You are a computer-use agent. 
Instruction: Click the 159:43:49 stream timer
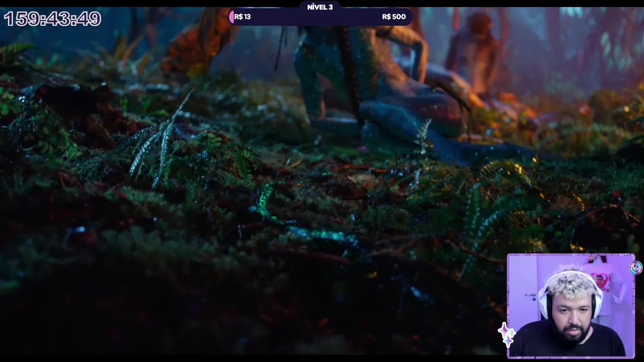[x=52, y=19]
